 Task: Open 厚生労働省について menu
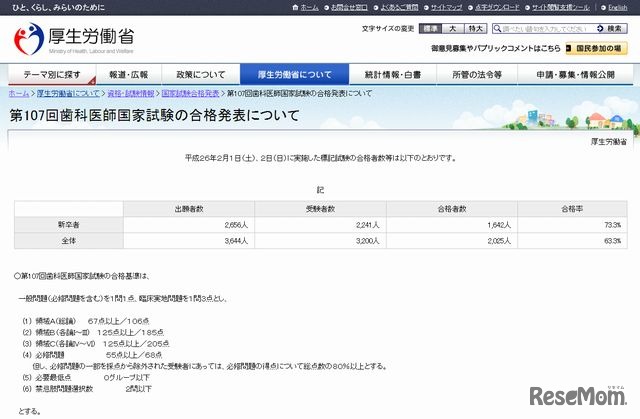(x=294, y=75)
